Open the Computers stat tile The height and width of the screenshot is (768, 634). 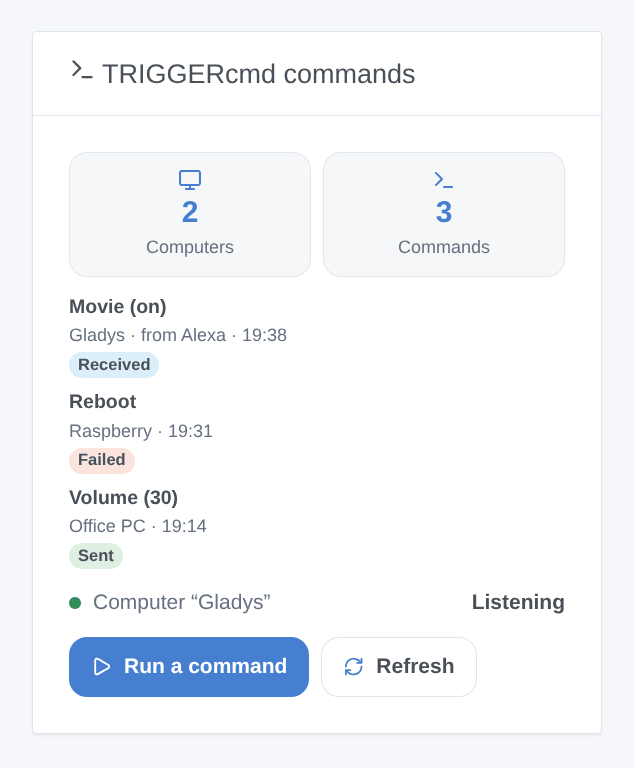tap(190, 215)
